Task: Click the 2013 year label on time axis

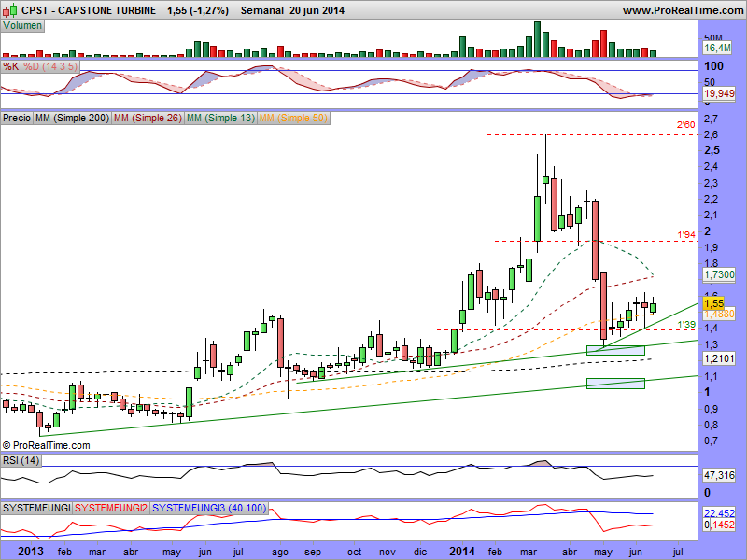Action: click(x=31, y=552)
